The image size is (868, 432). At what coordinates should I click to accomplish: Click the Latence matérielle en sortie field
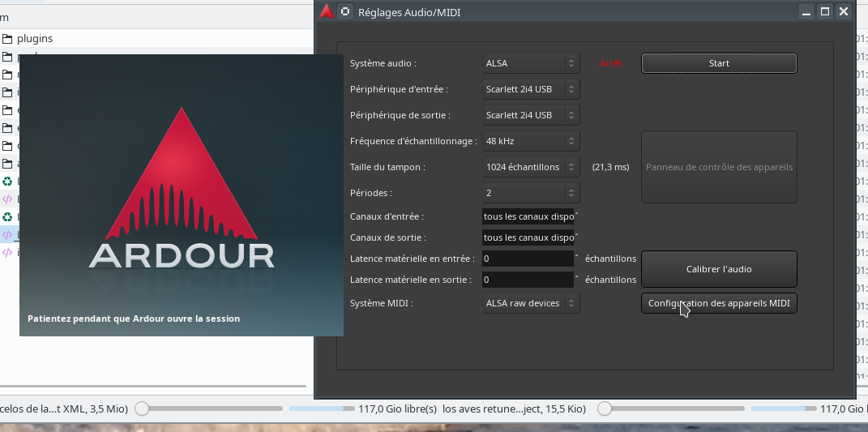528,280
